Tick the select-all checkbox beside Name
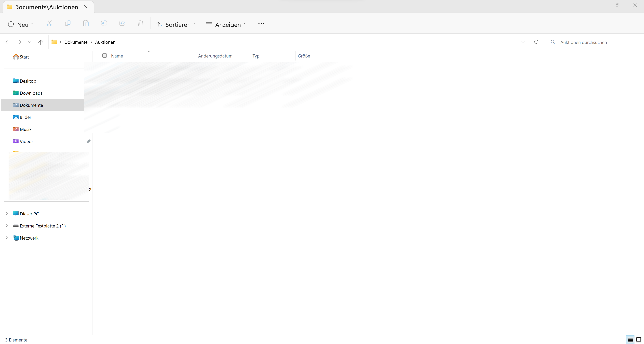Screen dimensions: 644x344 pos(105,56)
